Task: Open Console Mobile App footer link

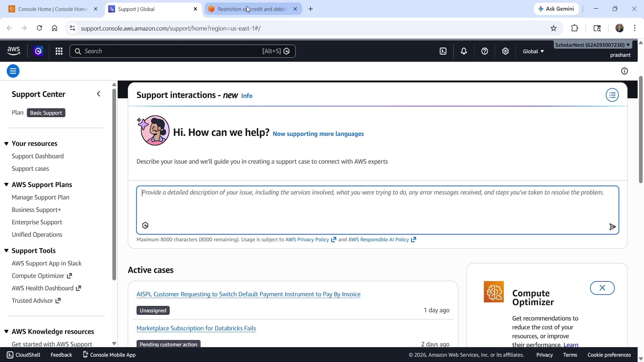Action: (109, 355)
